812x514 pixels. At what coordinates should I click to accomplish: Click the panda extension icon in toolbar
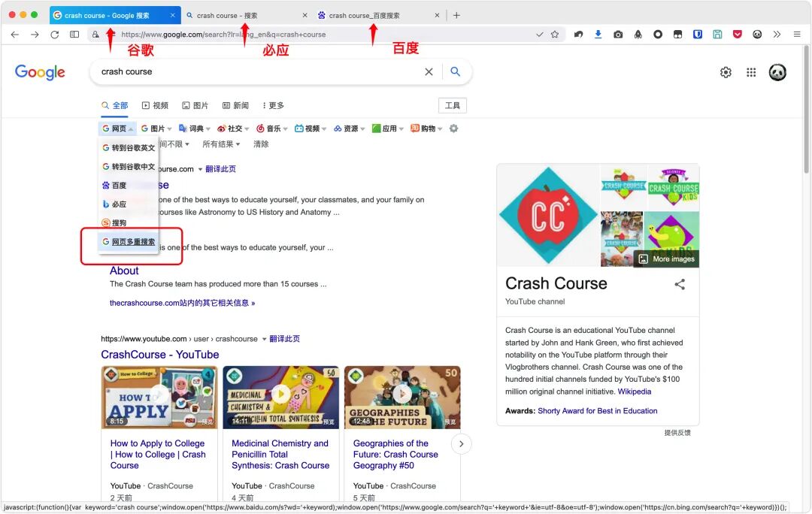point(757,35)
